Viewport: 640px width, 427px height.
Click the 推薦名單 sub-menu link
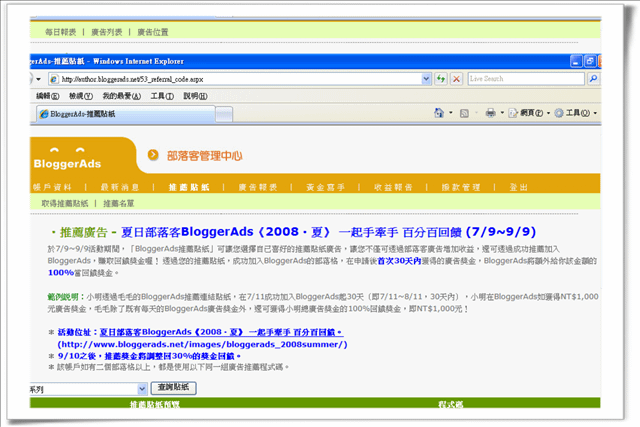[118, 203]
